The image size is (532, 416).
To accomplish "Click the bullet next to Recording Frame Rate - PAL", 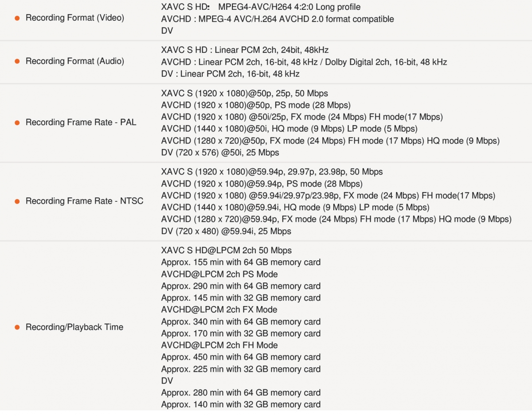I will (17, 122).
